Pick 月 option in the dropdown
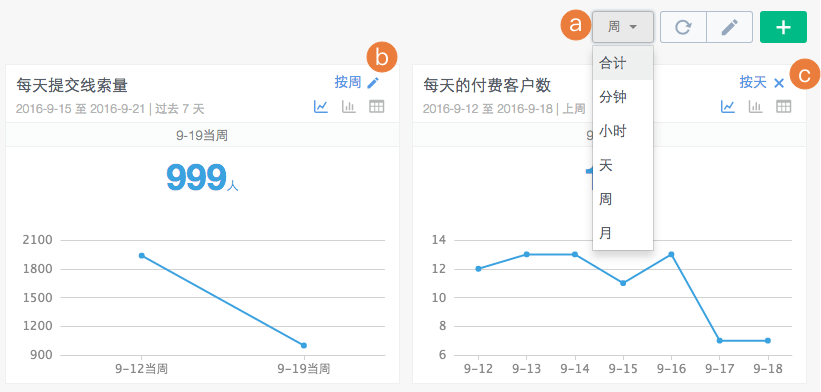The height and width of the screenshot is (392, 821). click(623, 233)
